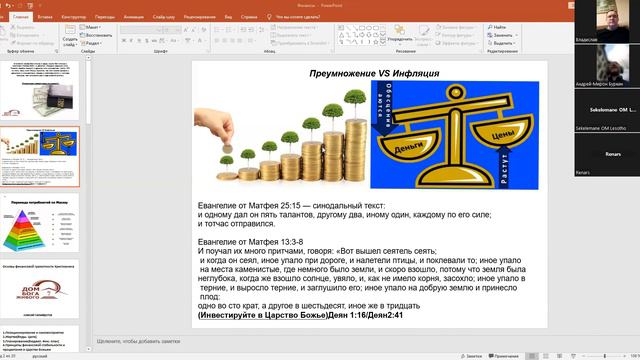Select the money and Bible slide thumbnail
This screenshot has width=640, height=360.
[x=40, y=90]
